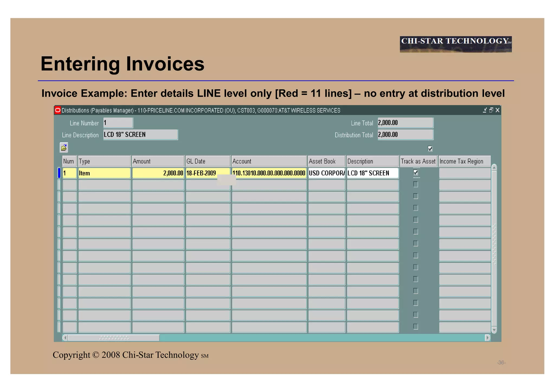The width and height of the screenshot is (555, 392).
Task: Restore the Distributions window size
Action: [491, 110]
